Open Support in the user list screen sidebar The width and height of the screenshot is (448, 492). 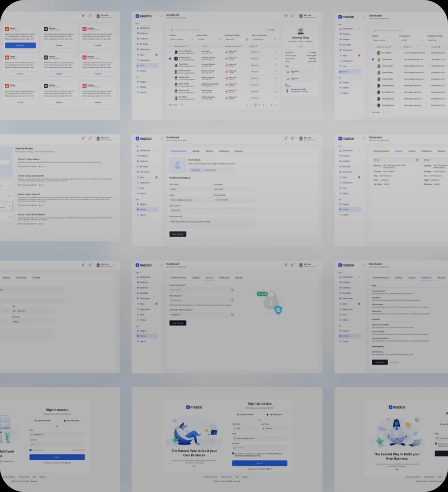[x=142, y=82]
